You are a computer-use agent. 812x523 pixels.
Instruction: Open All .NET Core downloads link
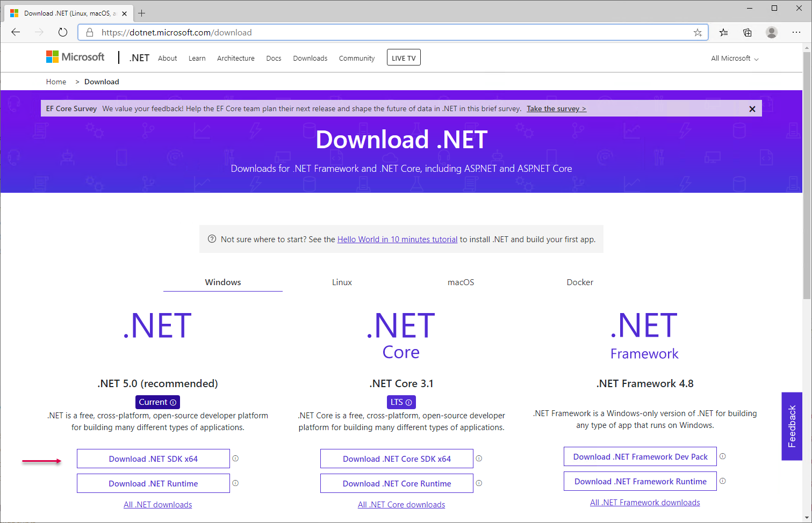401,505
